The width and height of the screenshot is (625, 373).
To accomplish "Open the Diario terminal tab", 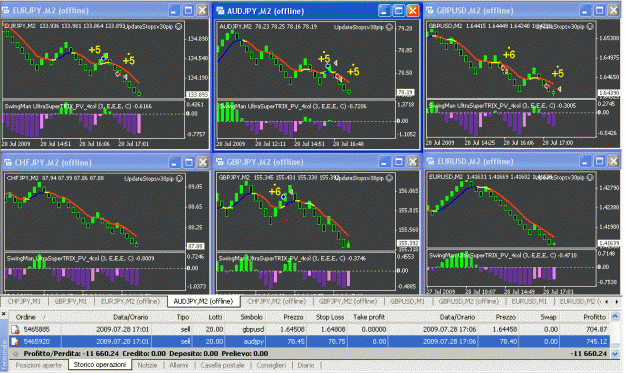I will [306, 365].
